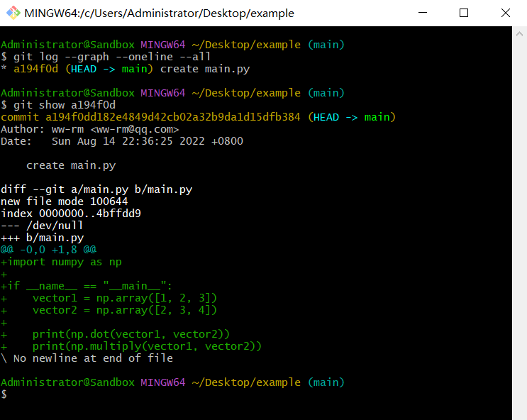527x420 pixels.
Task: Click the 'No newline at end of file' message
Action: point(93,358)
